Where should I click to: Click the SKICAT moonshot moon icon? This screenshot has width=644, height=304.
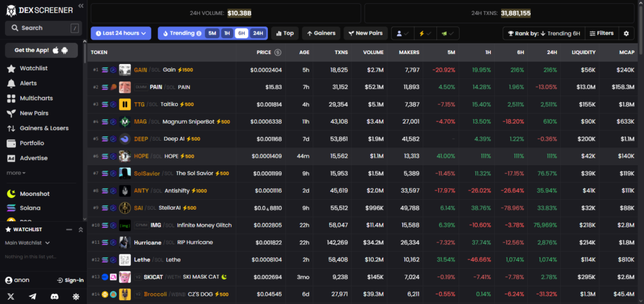[x=225, y=277]
